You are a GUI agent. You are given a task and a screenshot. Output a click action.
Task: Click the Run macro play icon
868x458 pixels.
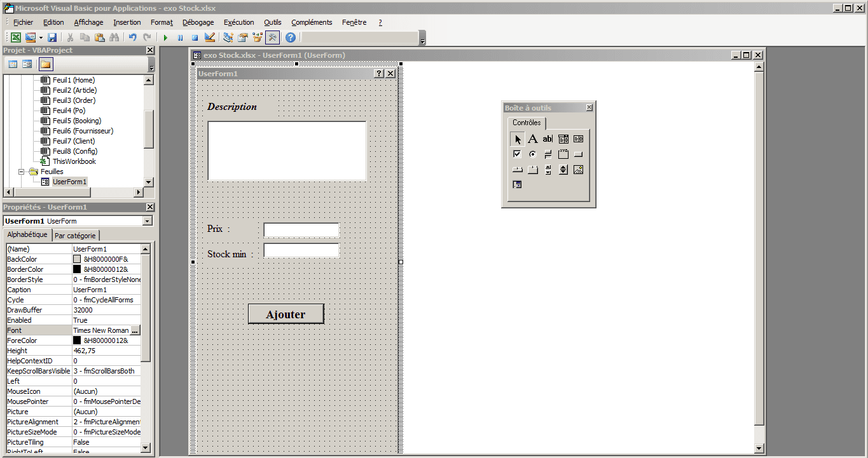pos(165,38)
